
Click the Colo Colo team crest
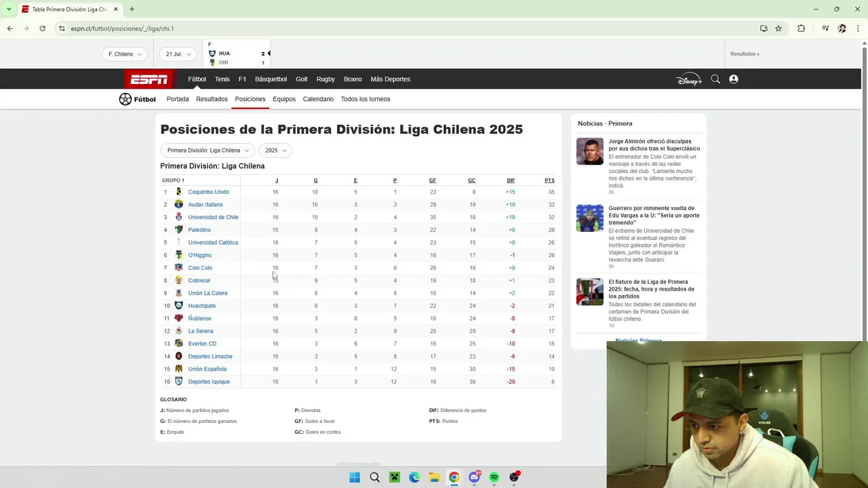(179, 268)
